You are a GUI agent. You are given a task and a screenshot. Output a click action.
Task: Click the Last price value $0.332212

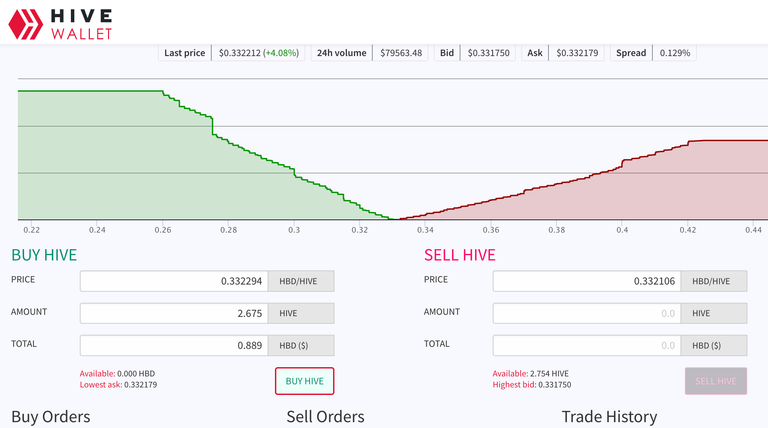[x=240, y=53]
